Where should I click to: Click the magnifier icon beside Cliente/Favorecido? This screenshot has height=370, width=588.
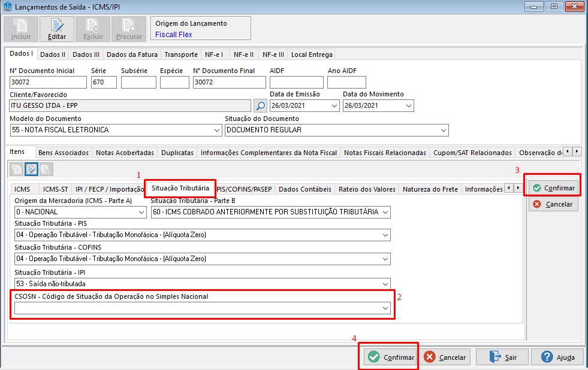coord(260,105)
